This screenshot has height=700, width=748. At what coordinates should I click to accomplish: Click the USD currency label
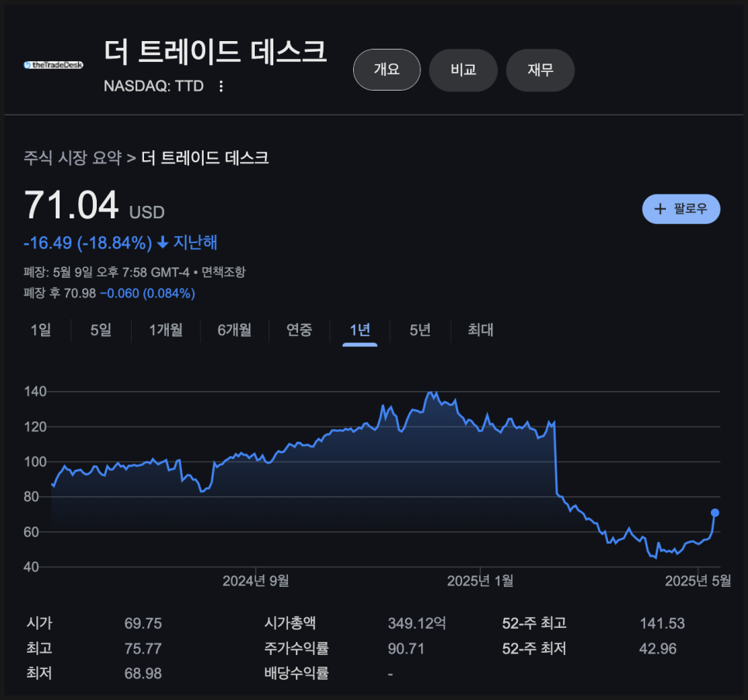tap(147, 212)
